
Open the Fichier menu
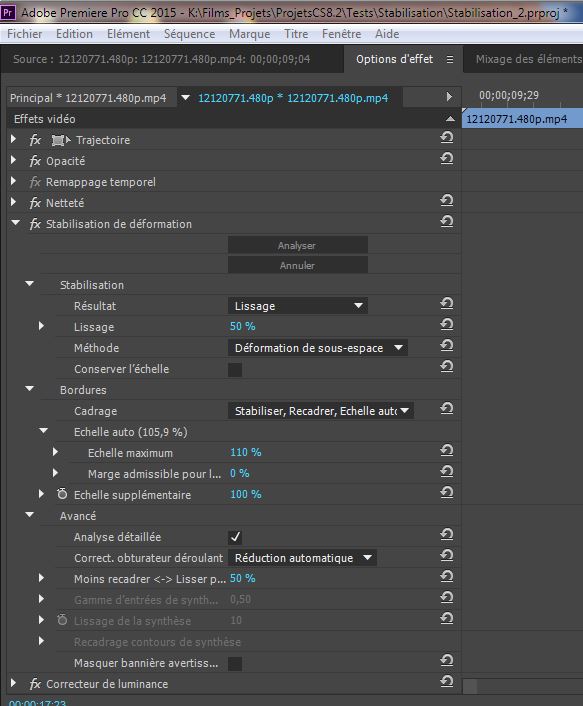tap(25, 34)
